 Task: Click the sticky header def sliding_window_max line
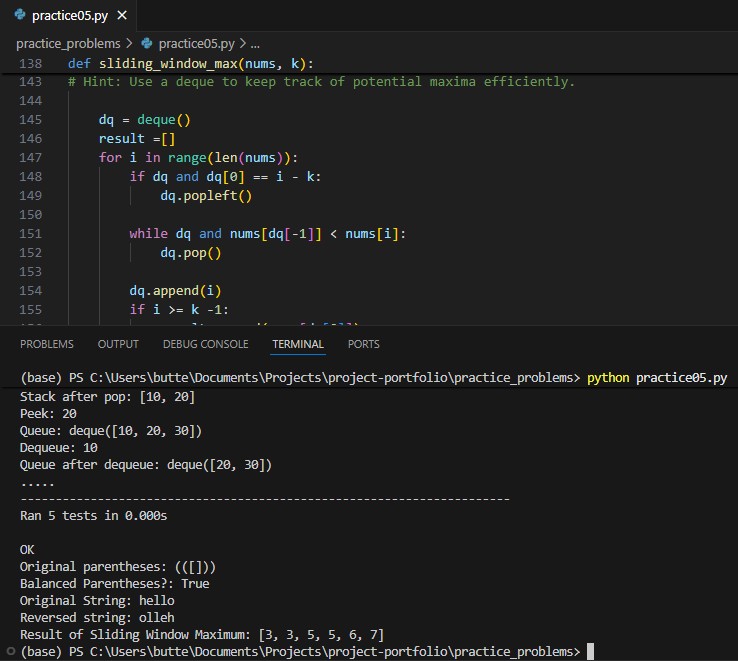tap(191, 64)
